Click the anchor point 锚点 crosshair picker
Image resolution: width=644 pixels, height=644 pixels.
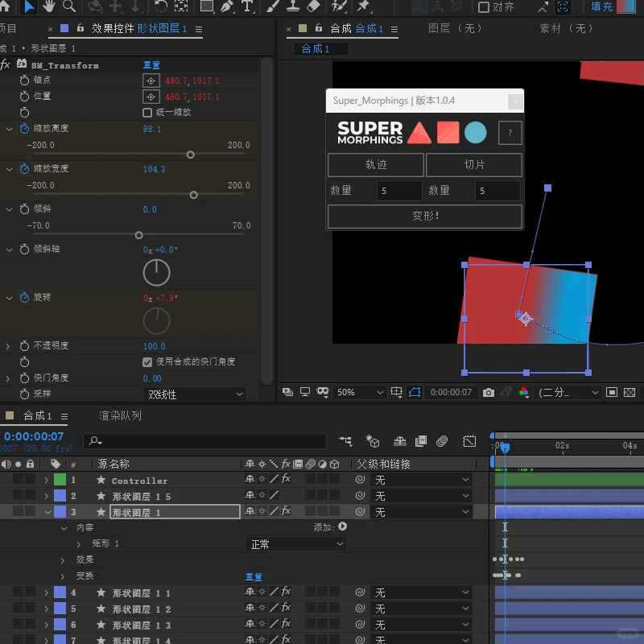point(151,80)
